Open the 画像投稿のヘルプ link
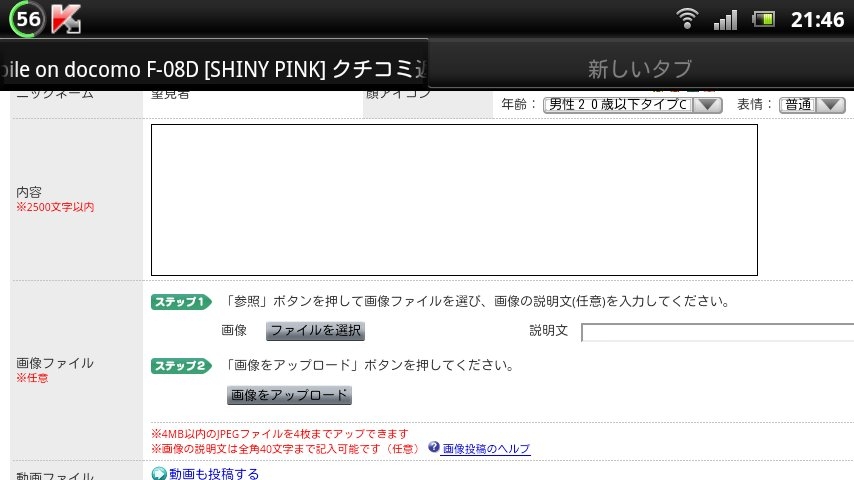The image size is (854, 480). click(x=486, y=449)
